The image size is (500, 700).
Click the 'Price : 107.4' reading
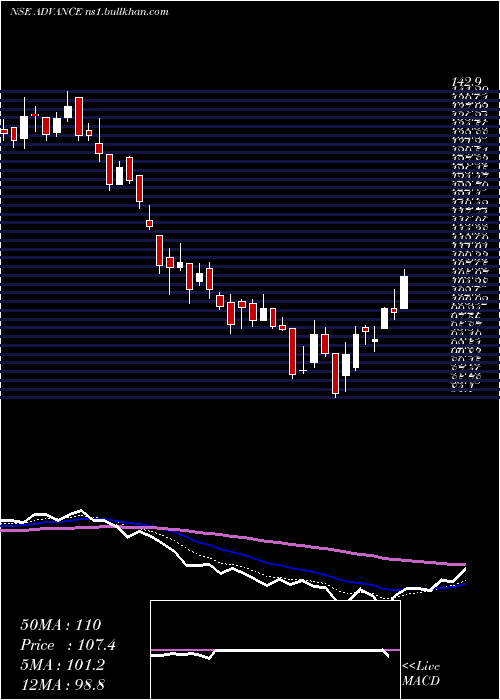[69, 645]
